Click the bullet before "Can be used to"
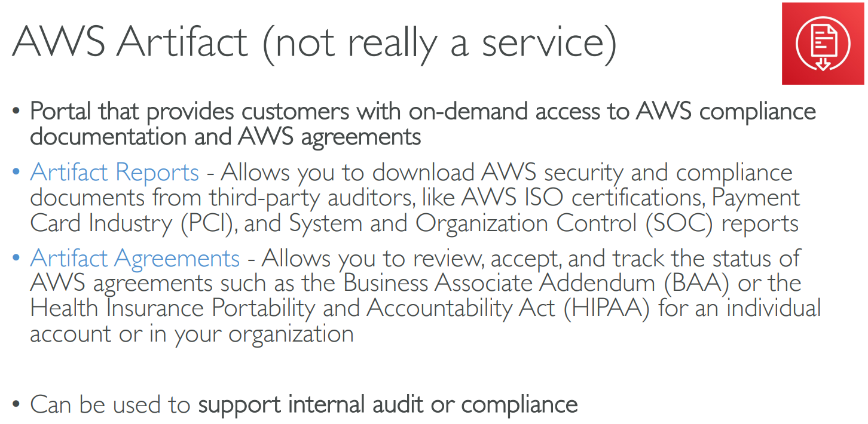 click(17, 405)
